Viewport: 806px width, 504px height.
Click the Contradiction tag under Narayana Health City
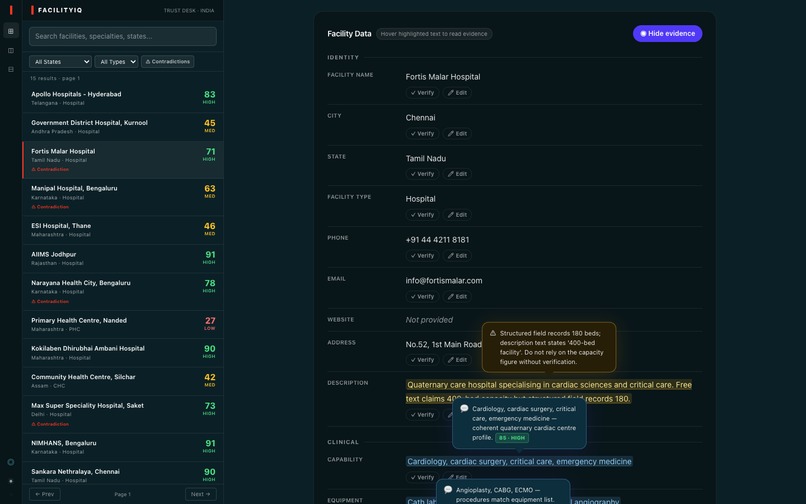coord(50,301)
